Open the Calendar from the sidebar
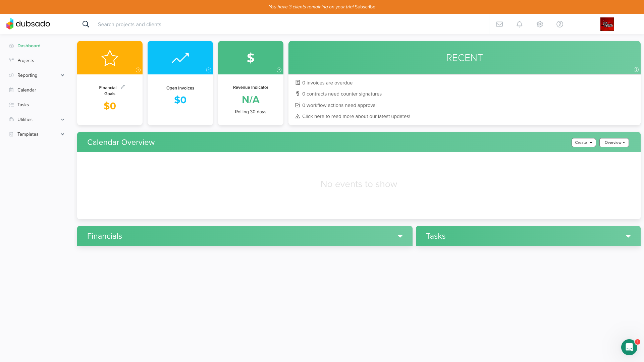This screenshot has height=362, width=644. coord(26,90)
